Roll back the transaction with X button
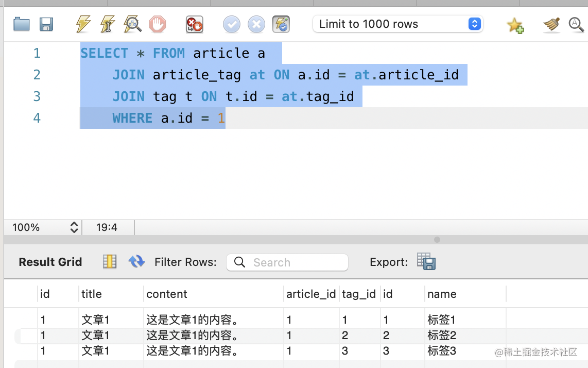This screenshot has width=588, height=368. pyautogui.click(x=256, y=24)
